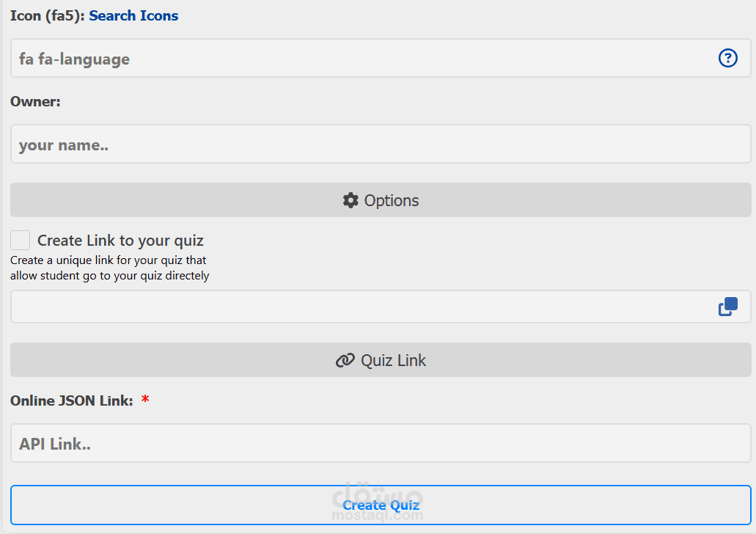Click the unique link description text
Viewport: 756px width, 534px height.
(x=110, y=268)
